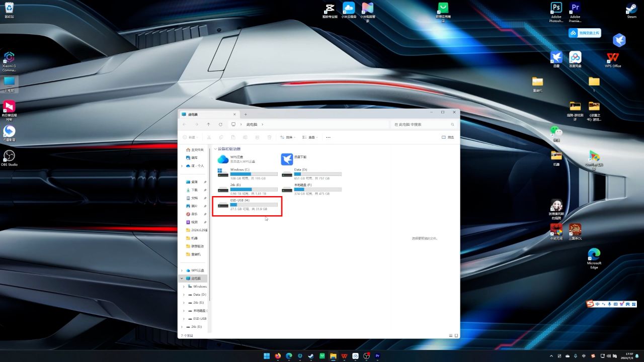Open Firefox from the taskbar
The height and width of the screenshot is (362, 644).
tap(278, 356)
